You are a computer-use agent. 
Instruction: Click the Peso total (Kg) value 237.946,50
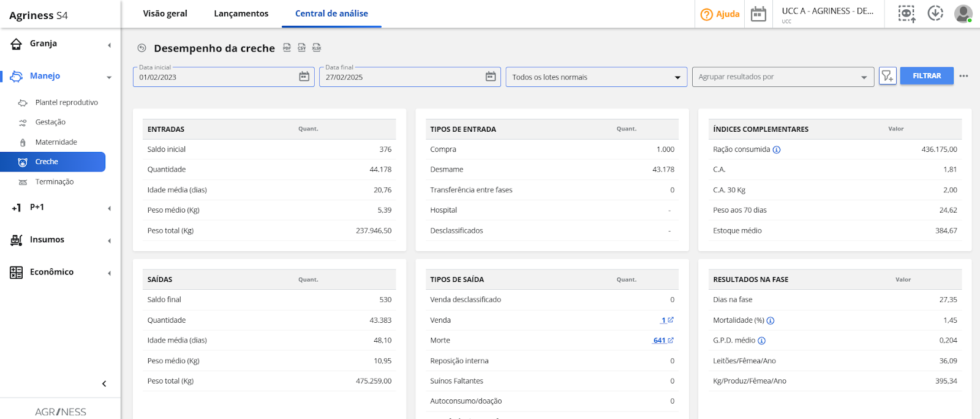tap(374, 231)
